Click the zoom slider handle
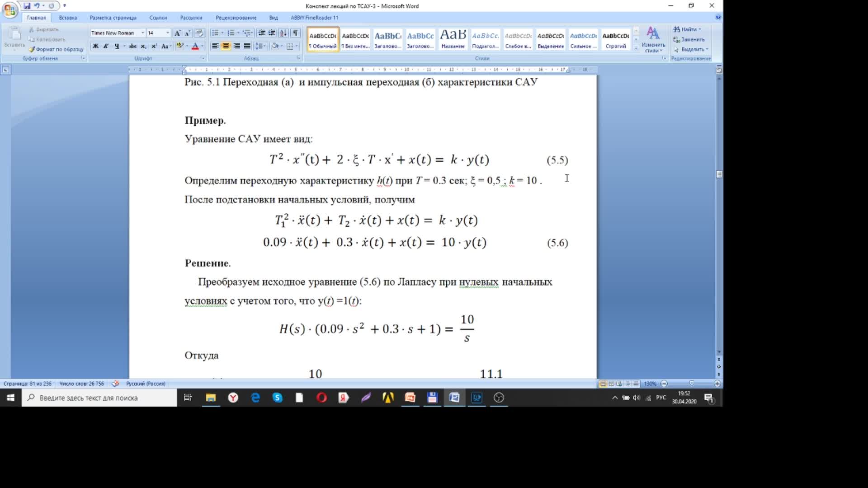868x488 pixels. point(691,384)
